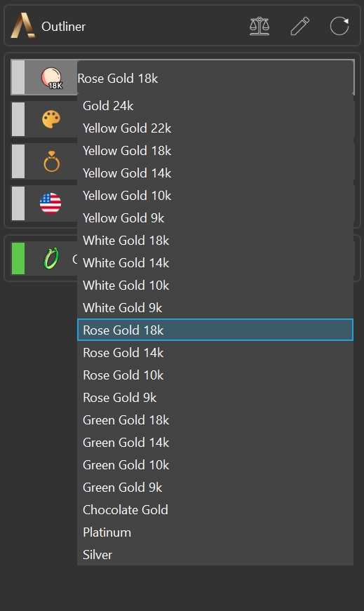Viewport: 364px width, 611px height.
Task: Click the 18K rose gold metal icon
Action: point(51,78)
